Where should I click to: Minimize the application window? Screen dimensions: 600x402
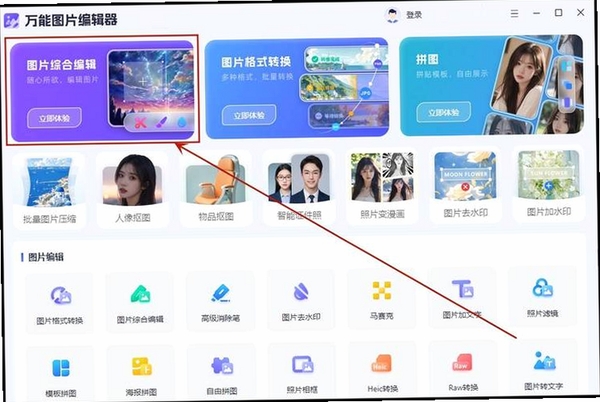(536, 13)
